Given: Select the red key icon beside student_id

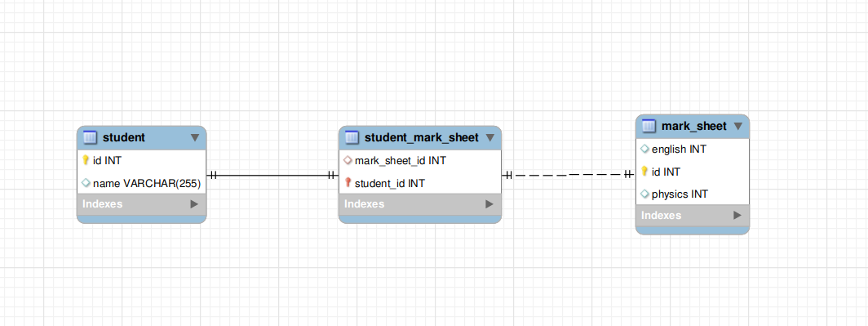Looking at the screenshot, I should click(x=348, y=182).
